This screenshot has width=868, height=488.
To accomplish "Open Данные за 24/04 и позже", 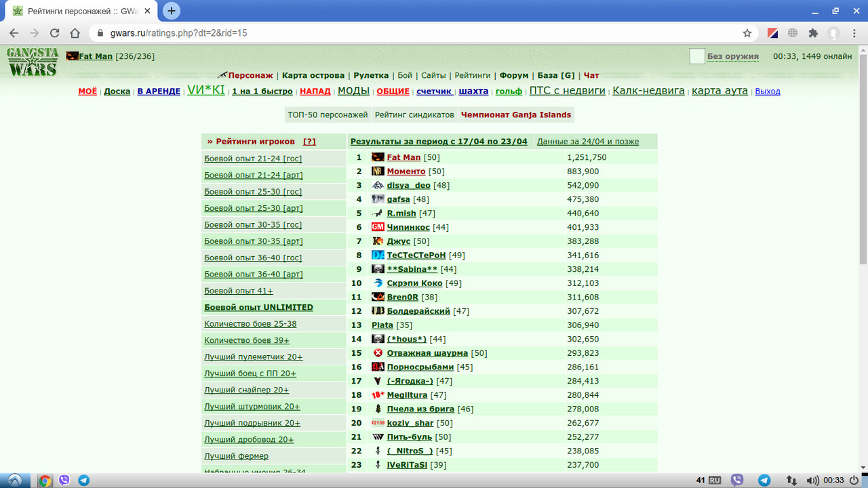I will pyautogui.click(x=588, y=142).
